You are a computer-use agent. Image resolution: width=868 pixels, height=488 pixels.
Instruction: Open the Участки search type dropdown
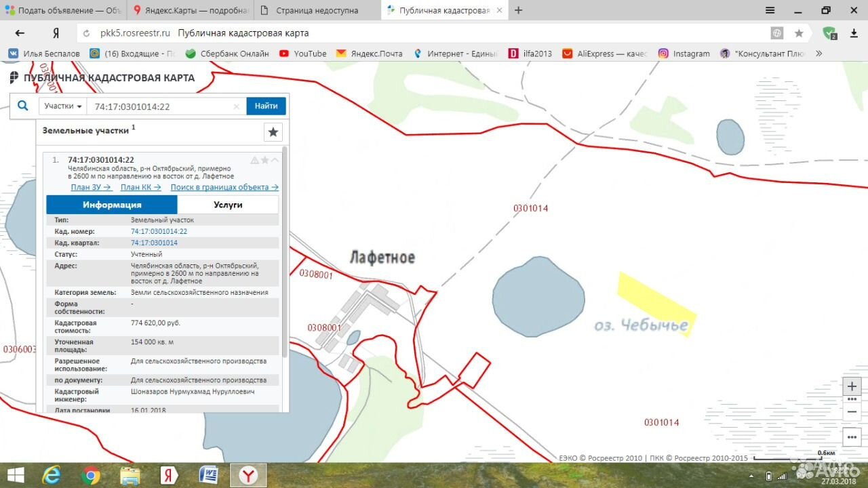63,106
